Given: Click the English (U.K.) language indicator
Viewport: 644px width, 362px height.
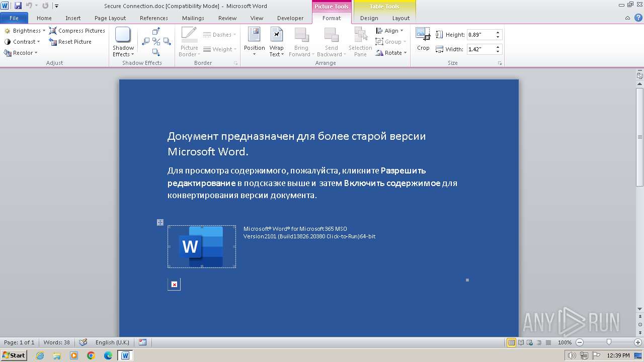Looking at the screenshot, I should [112, 342].
